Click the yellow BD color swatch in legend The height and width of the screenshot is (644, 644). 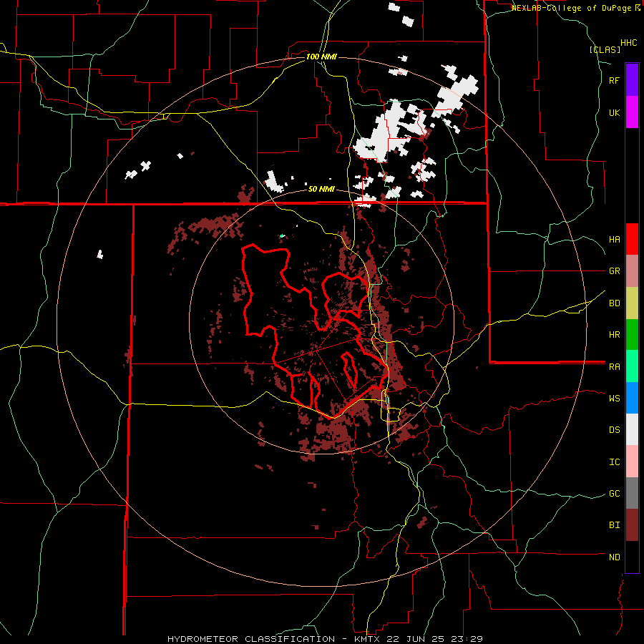(x=632, y=303)
